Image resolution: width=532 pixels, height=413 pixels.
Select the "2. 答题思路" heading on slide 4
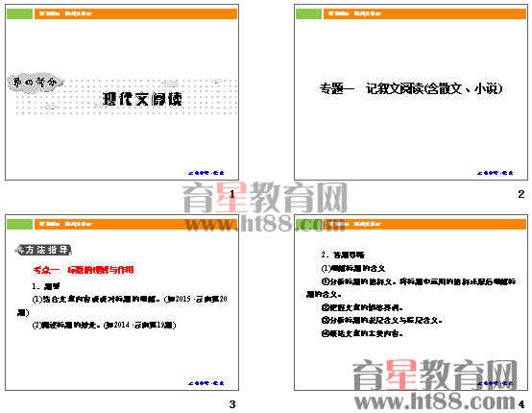coord(343,255)
